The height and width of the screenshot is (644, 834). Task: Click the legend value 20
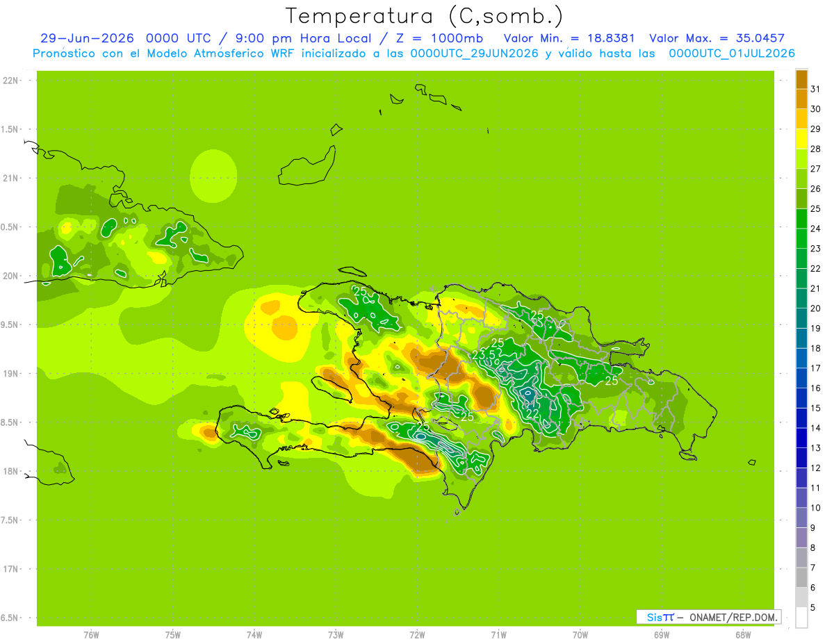[x=815, y=308]
